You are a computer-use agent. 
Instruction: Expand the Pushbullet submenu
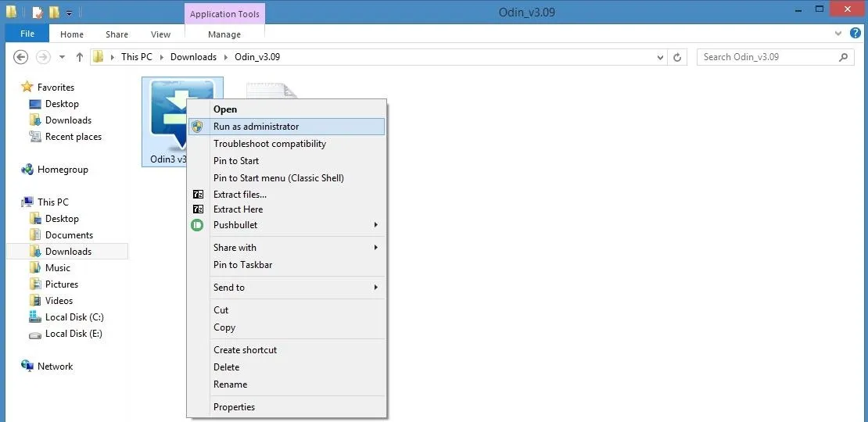point(286,225)
